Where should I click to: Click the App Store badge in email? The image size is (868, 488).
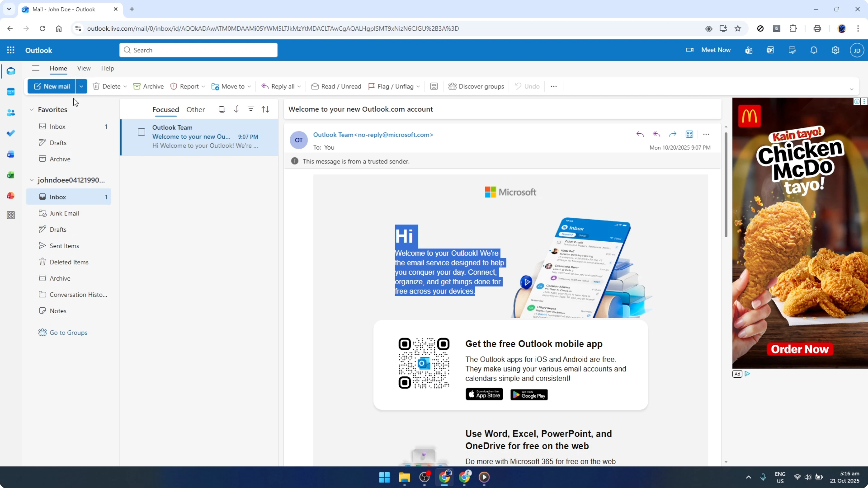pos(484,394)
